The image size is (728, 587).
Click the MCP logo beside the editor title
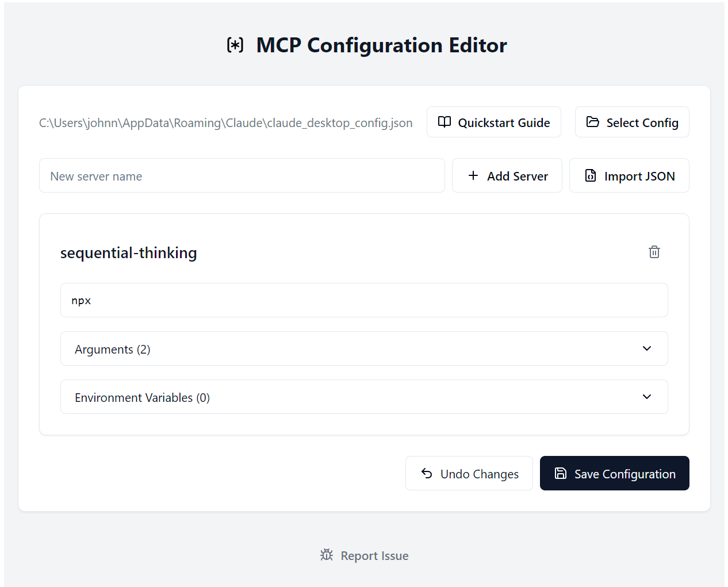point(235,44)
